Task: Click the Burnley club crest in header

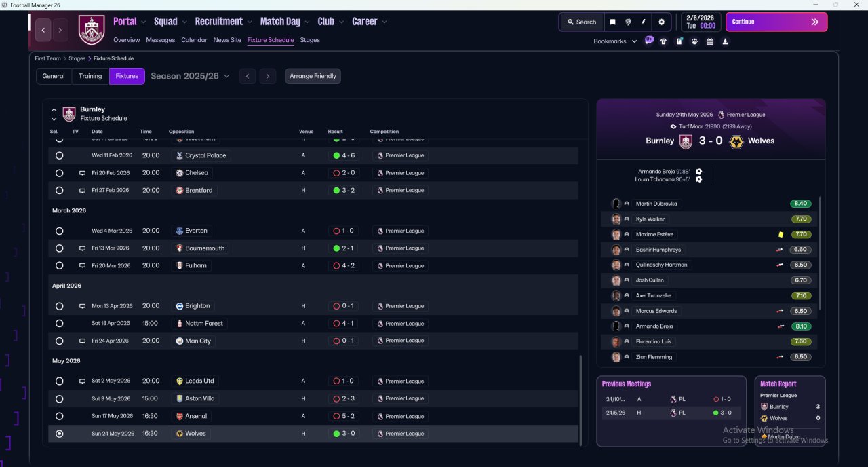Action: tap(92, 30)
